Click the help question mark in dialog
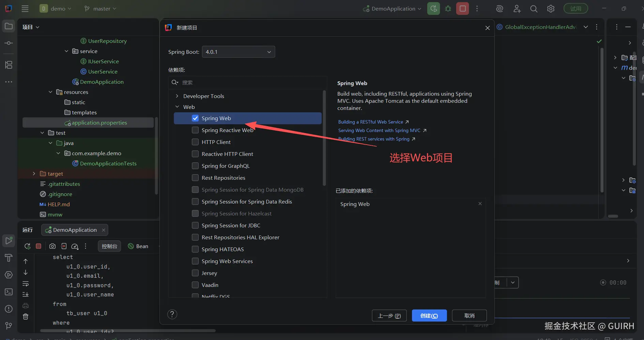This screenshot has height=340, width=644. click(172, 314)
